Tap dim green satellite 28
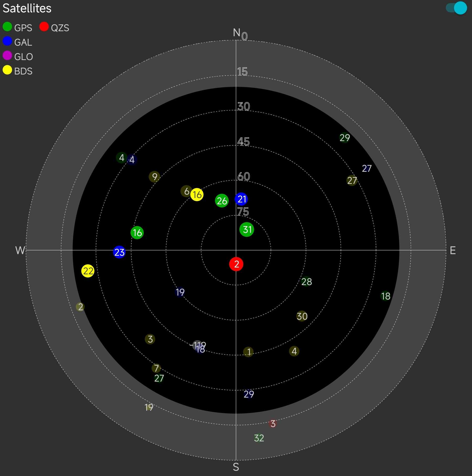 point(306,282)
